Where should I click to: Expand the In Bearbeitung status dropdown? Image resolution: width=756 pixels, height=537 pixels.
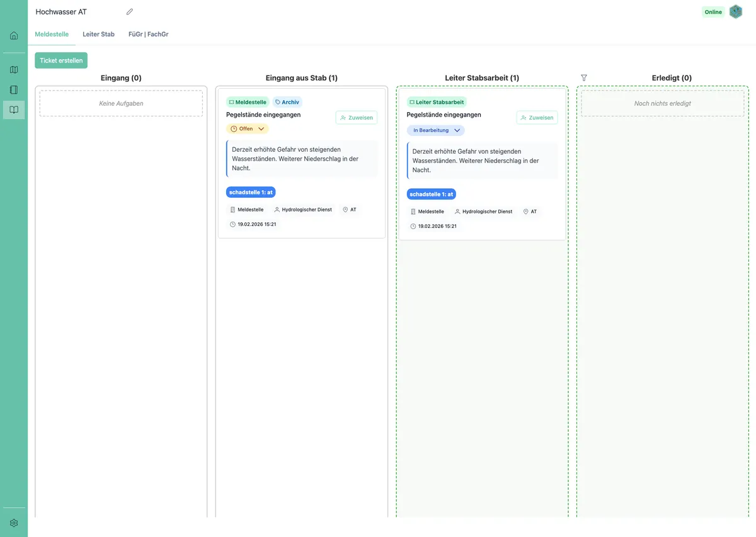point(435,130)
